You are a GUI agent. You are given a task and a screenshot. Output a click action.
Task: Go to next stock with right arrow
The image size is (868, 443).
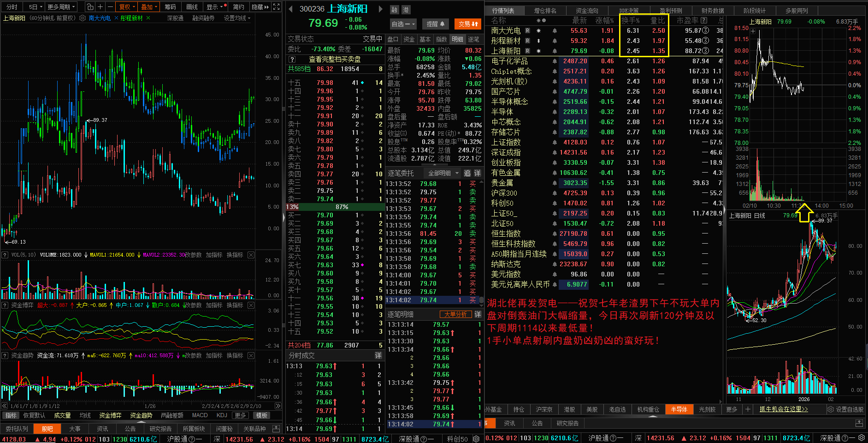[x=380, y=9]
